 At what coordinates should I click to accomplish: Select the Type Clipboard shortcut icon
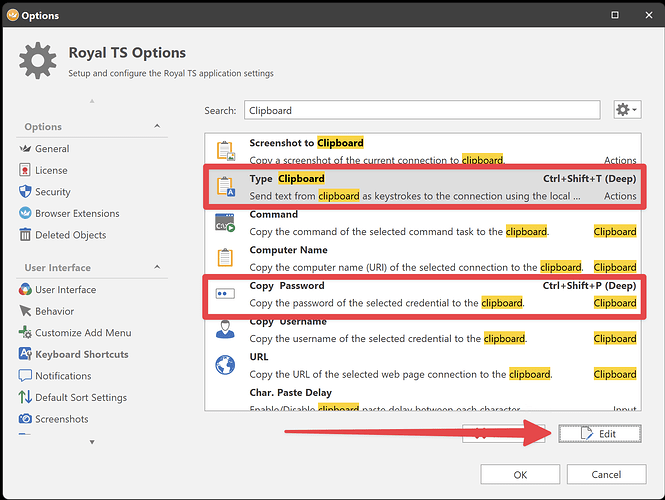(x=226, y=187)
